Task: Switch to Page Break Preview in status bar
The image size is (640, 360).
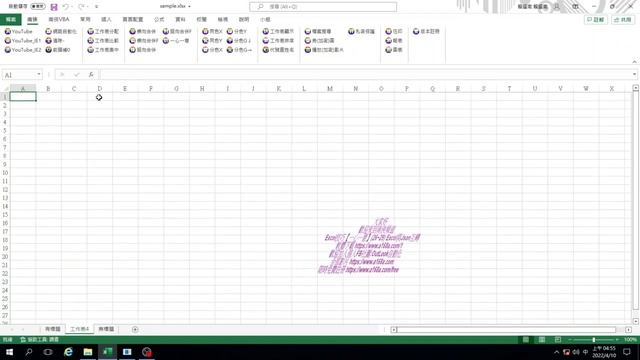Action: 558,340
